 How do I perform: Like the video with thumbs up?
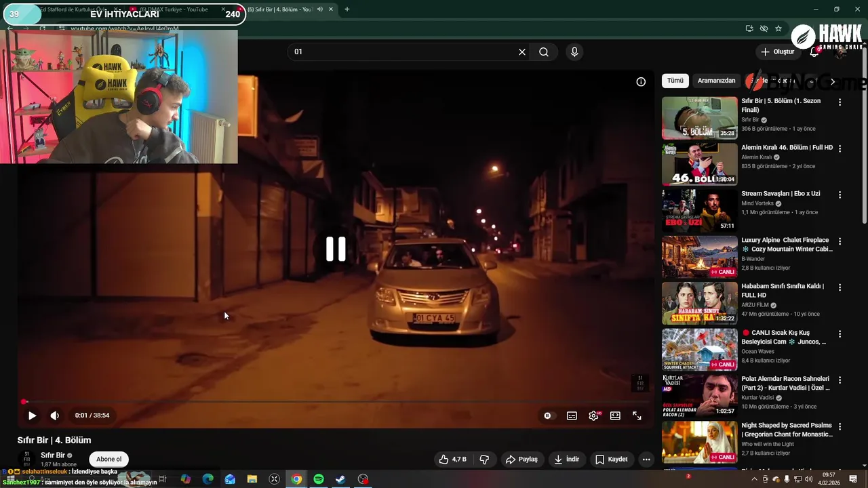(452, 460)
